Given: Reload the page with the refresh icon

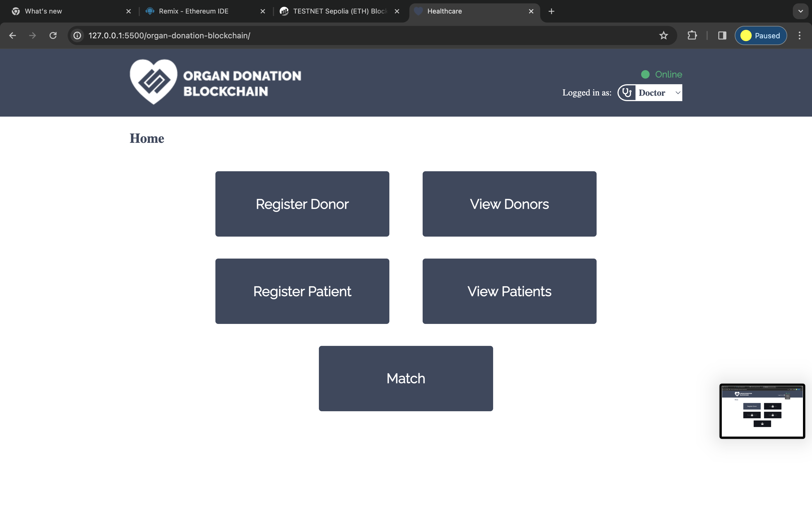Looking at the screenshot, I should (53, 35).
